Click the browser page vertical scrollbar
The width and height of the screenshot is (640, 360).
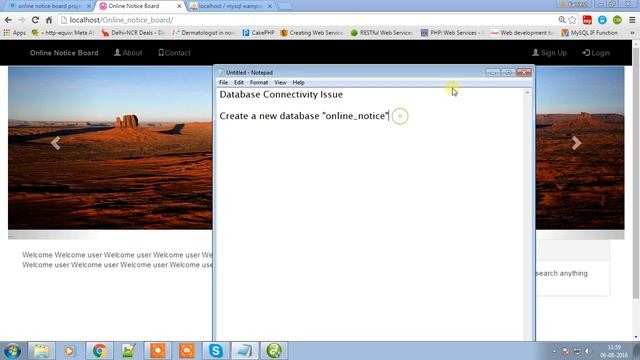(x=636, y=173)
